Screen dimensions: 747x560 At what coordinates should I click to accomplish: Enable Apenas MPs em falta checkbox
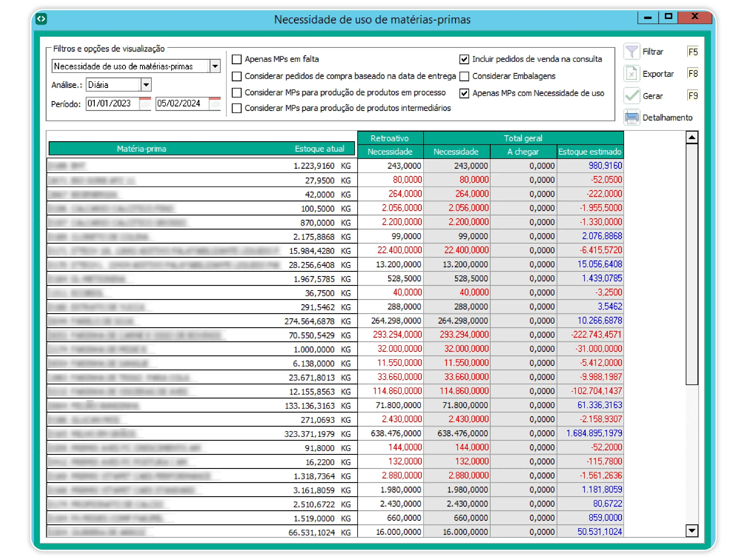coord(237,59)
